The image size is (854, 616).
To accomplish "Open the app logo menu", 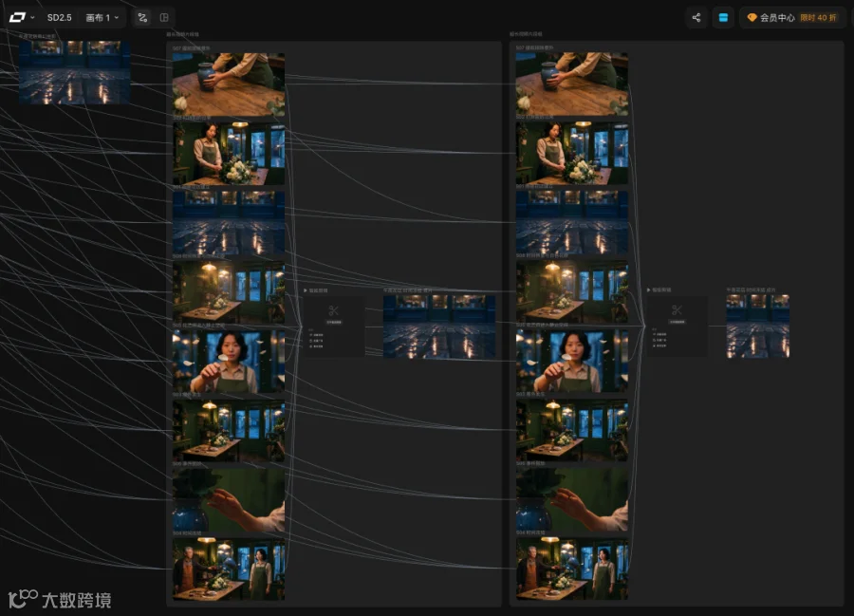I will point(22,17).
